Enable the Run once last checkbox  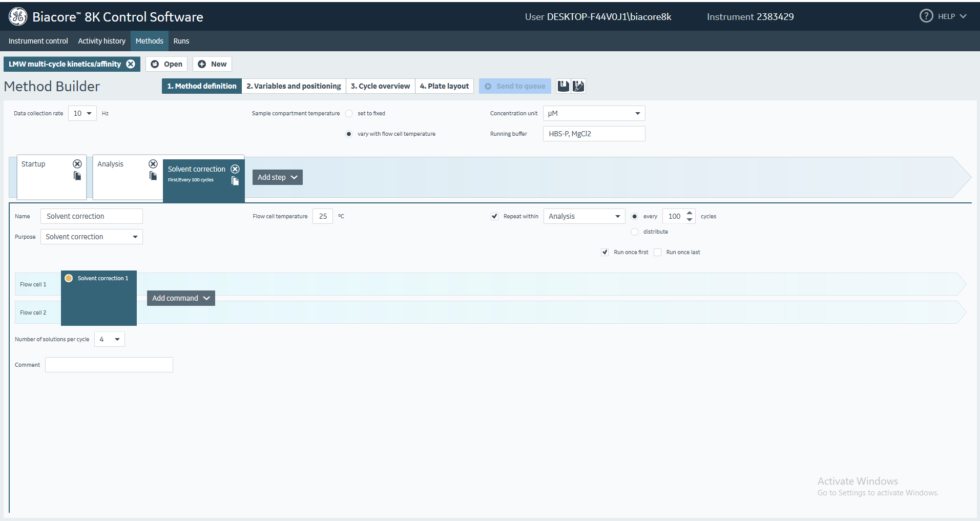(x=658, y=252)
